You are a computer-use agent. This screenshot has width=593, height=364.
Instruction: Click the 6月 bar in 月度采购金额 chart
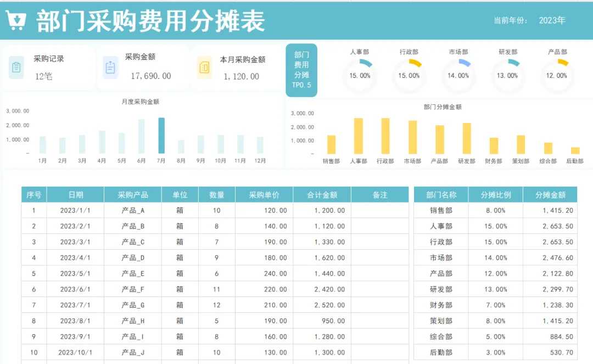click(142, 136)
